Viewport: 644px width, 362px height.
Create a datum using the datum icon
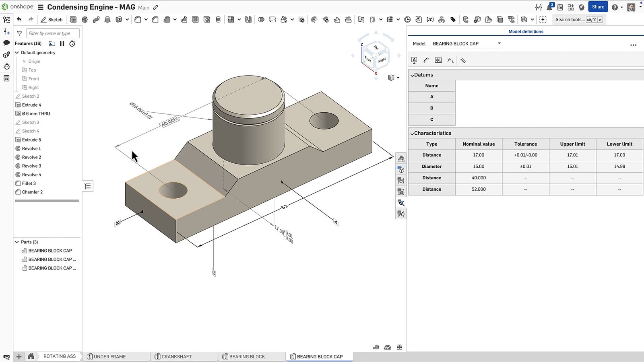pyautogui.click(x=414, y=60)
